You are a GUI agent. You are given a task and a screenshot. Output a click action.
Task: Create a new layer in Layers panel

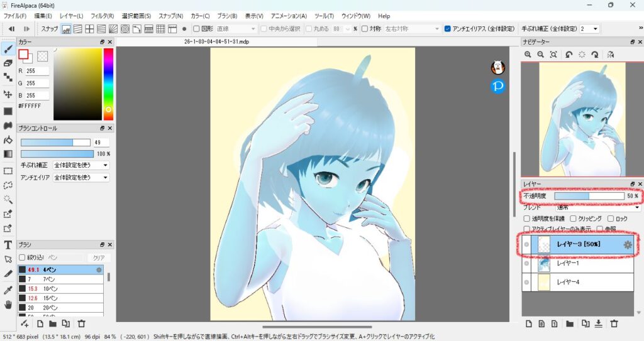[528, 324]
